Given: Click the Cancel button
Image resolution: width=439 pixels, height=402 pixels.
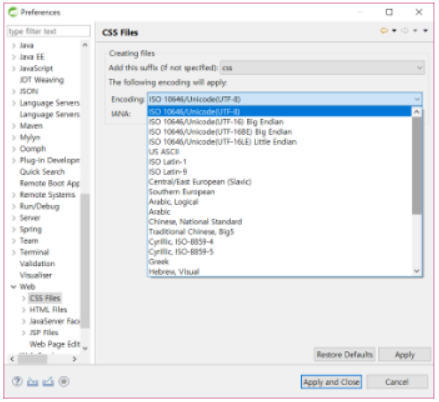Looking at the screenshot, I should click(397, 382).
